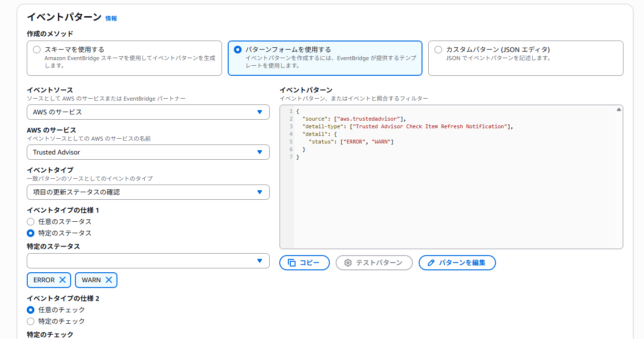Remove the WARN status tag
The height and width of the screenshot is (339, 644).
(109, 280)
